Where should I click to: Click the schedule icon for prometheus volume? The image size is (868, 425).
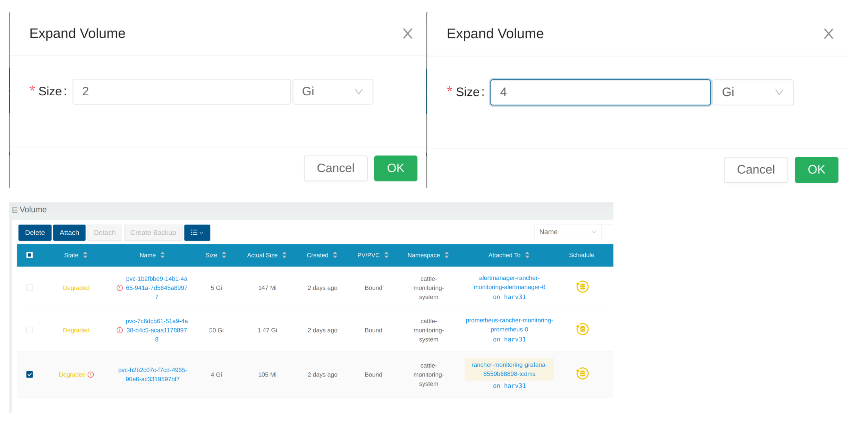(583, 330)
